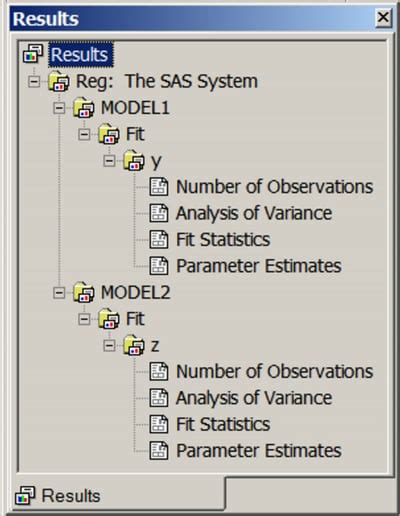Viewport: 400px width, 516px height.
Task: Collapse the MODEL2 tree branch
Action: coord(59,293)
